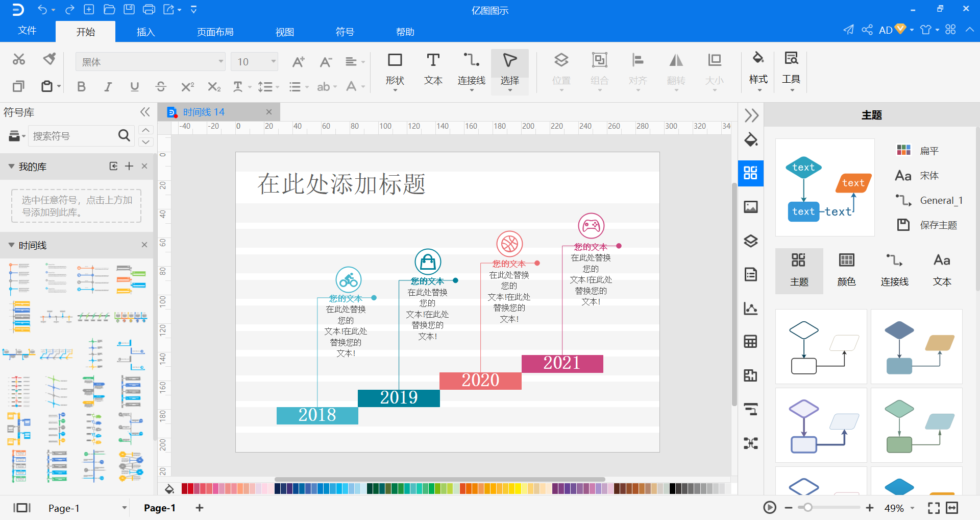Open the font name dropdown 黑体

[x=151, y=62]
